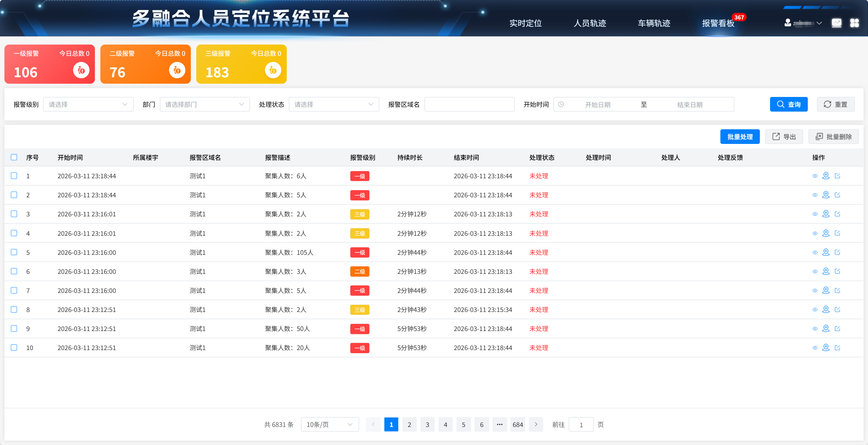Click the 批量处理 button
The height and width of the screenshot is (445, 868).
click(740, 137)
